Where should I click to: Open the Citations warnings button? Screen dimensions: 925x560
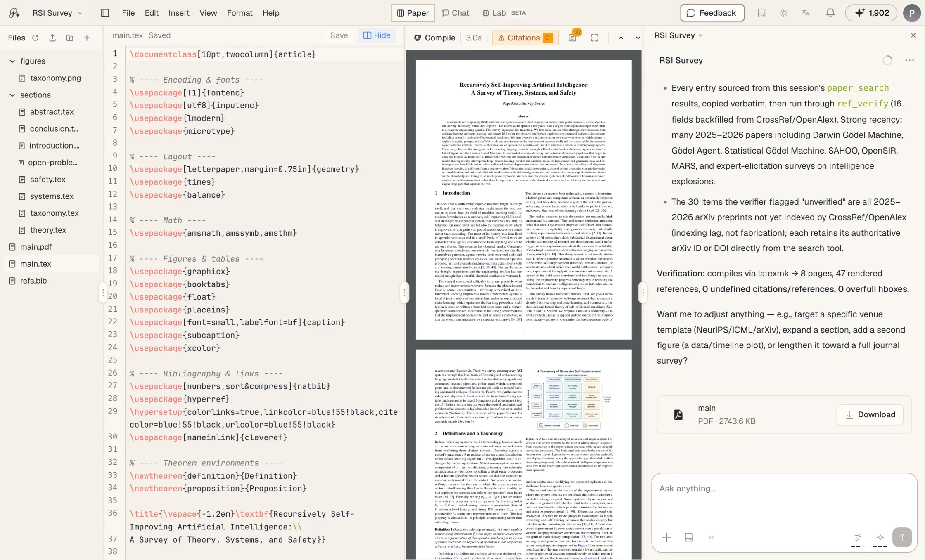(525, 38)
